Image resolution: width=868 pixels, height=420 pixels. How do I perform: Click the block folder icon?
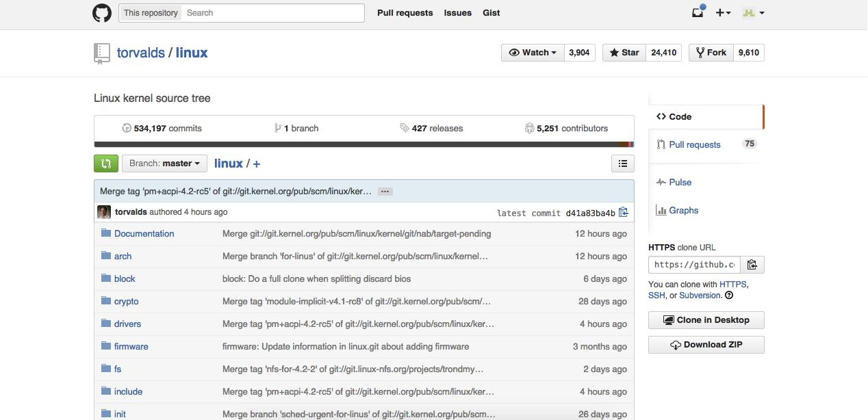[x=105, y=278]
